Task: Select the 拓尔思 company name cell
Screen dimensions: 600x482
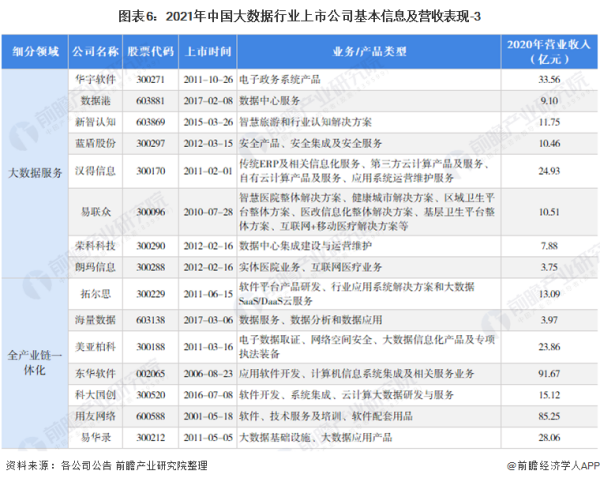Action: tap(96, 293)
